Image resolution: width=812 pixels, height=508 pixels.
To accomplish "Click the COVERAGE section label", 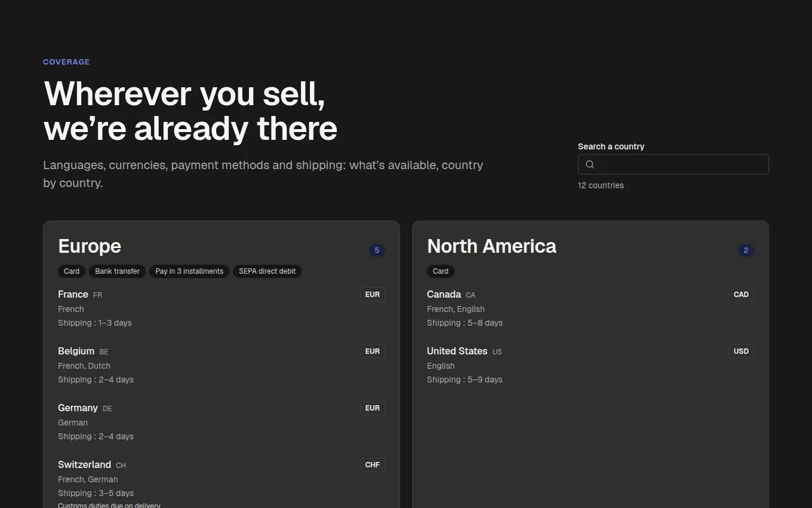I will [66, 62].
